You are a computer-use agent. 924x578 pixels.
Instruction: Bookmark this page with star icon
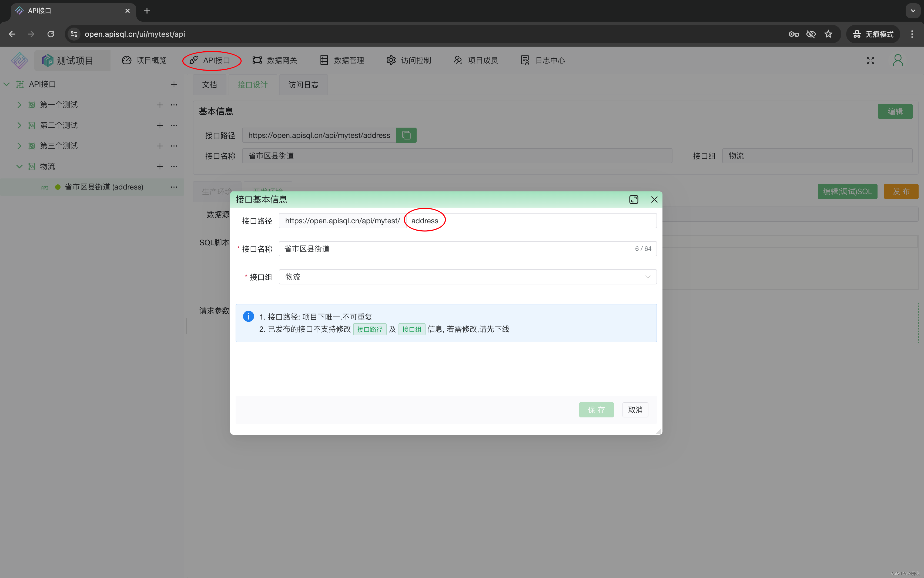pos(828,34)
